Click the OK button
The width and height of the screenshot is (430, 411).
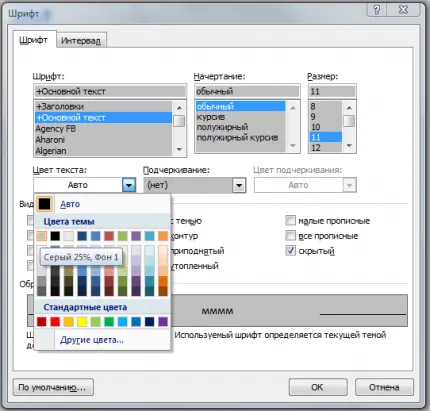click(318, 387)
